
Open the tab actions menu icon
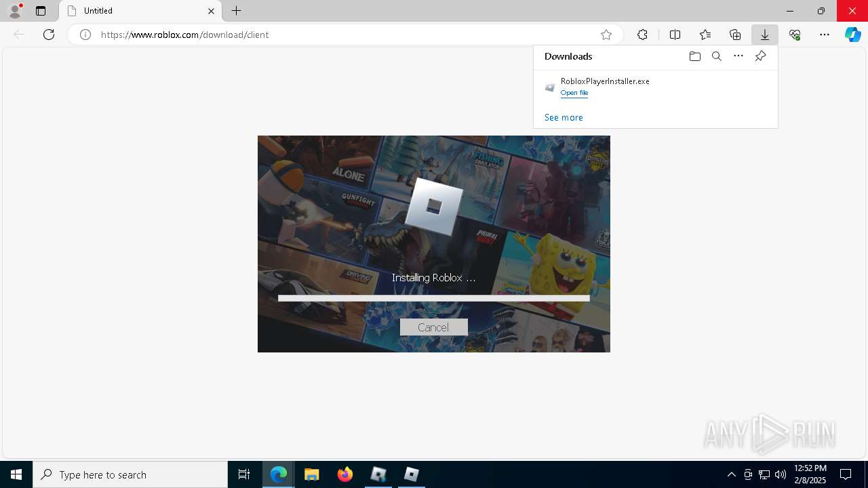tap(41, 11)
